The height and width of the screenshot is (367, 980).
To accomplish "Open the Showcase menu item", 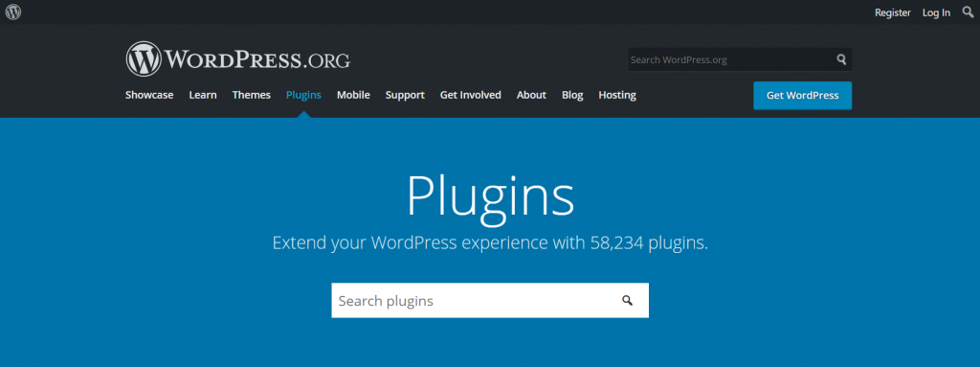I will [149, 95].
